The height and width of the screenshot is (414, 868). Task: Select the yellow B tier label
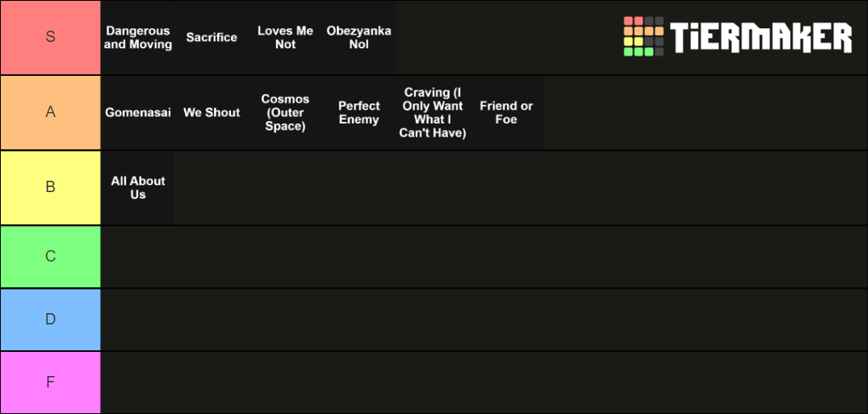tap(50, 187)
